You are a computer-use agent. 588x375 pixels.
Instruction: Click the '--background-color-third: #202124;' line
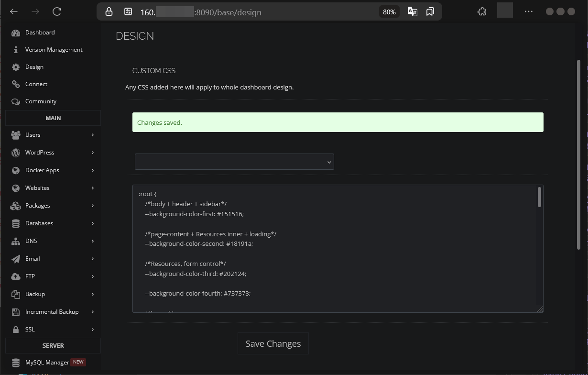tap(196, 274)
